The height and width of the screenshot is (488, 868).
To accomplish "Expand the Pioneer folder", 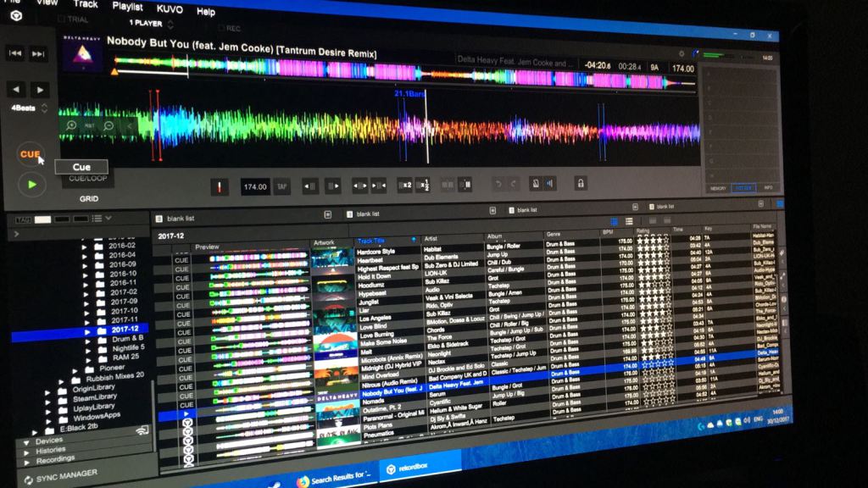I will coord(75,371).
